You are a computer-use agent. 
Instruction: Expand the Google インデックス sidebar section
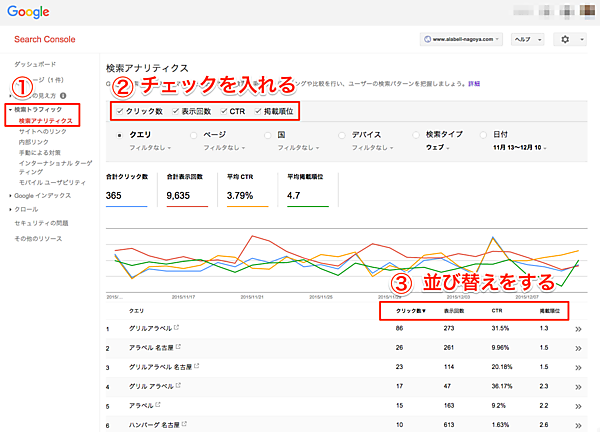pyautogui.click(x=39, y=195)
